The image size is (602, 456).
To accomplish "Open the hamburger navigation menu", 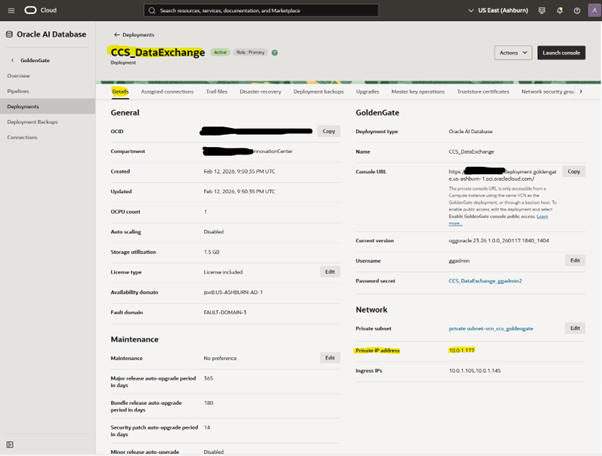I will (11, 10).
